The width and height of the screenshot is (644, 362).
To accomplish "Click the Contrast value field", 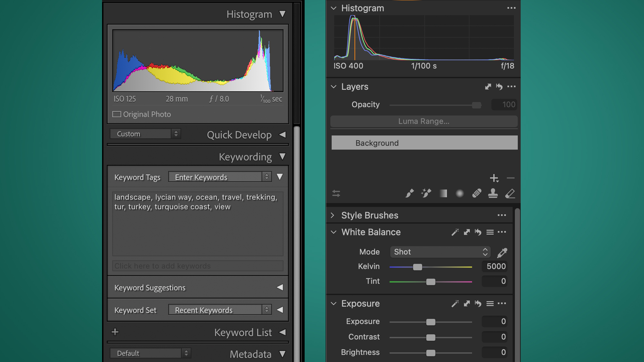I will click(495, 337).
